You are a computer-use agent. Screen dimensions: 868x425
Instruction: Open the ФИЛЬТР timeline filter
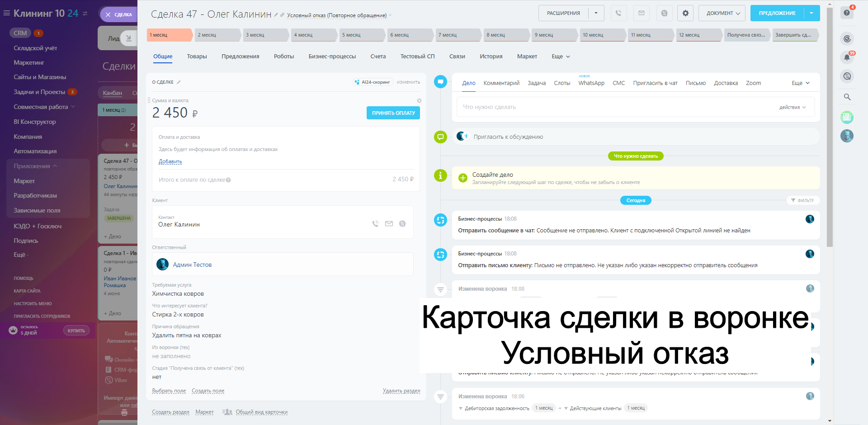click(802, 200)
